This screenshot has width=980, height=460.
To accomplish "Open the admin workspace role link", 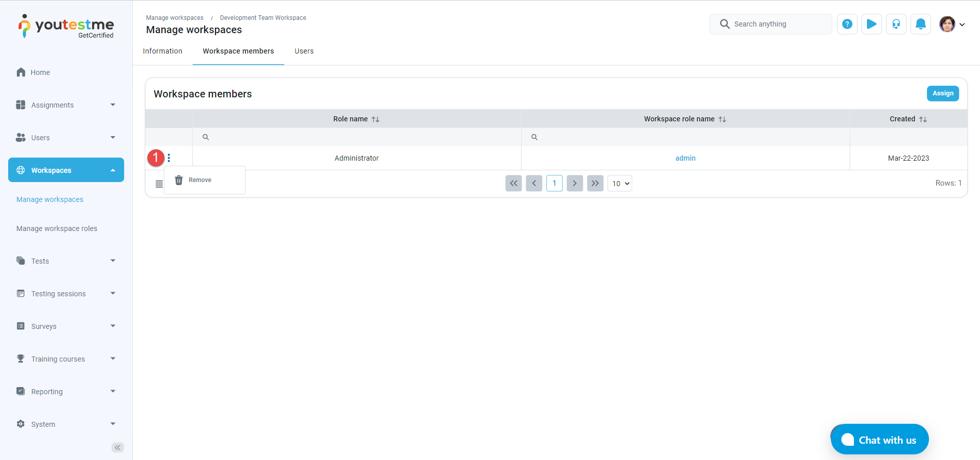I will (685, 158).
